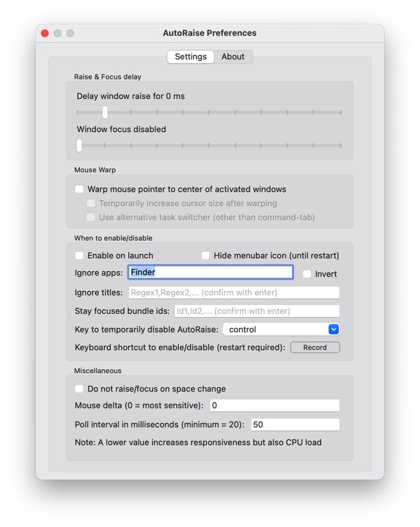
Task: Enable Do not raise/focus on space change
Action: [80, 389]
